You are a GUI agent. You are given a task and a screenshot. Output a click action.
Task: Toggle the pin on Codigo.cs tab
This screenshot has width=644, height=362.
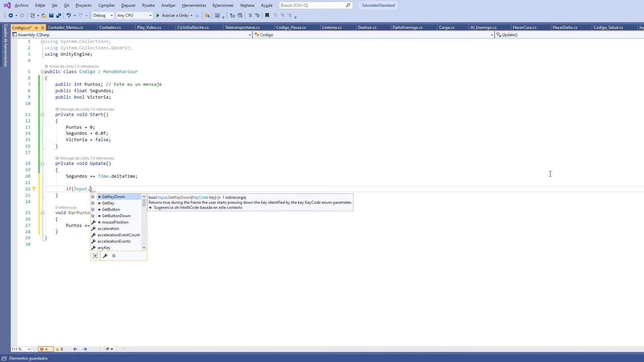(x=37, y=28)
